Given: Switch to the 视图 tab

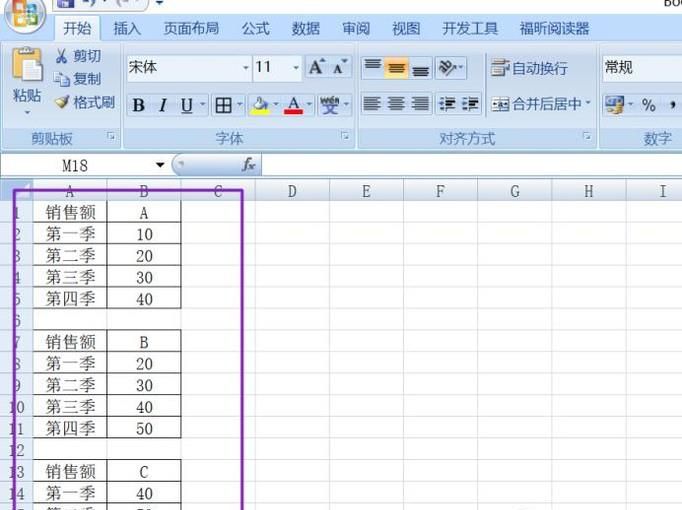Looking at the screenshot, I should tap(406, 29).
